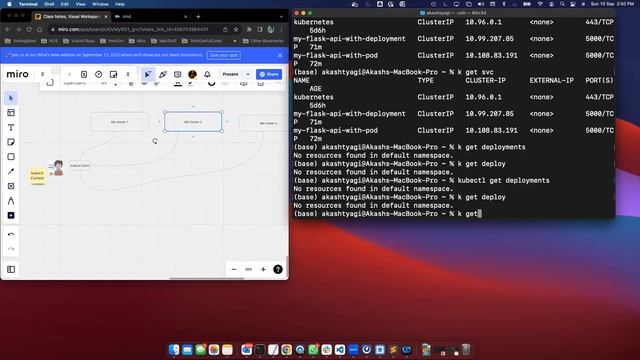The height and width of the screenshot is (360, 640).
Task: Open Slack from the Dock
Action: tap(326, 350)
